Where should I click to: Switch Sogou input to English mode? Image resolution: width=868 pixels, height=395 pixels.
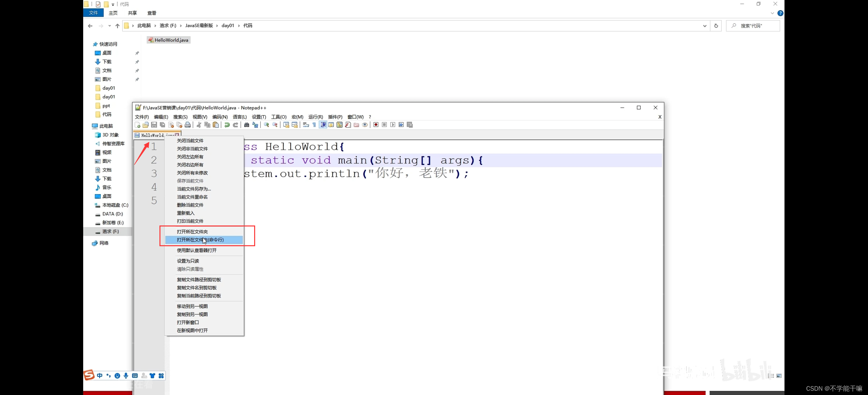click(100, 376)
